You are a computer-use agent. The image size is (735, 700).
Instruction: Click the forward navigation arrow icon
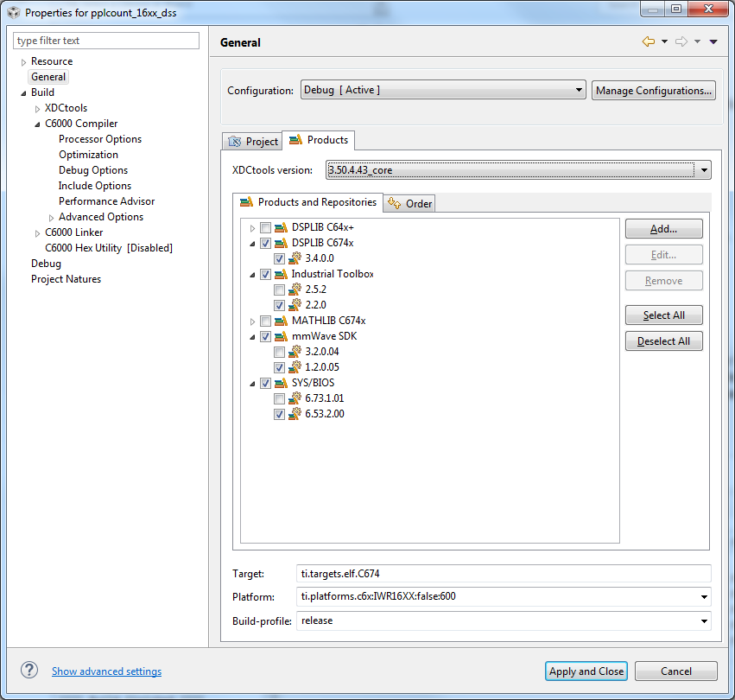[x=681, y=41]
